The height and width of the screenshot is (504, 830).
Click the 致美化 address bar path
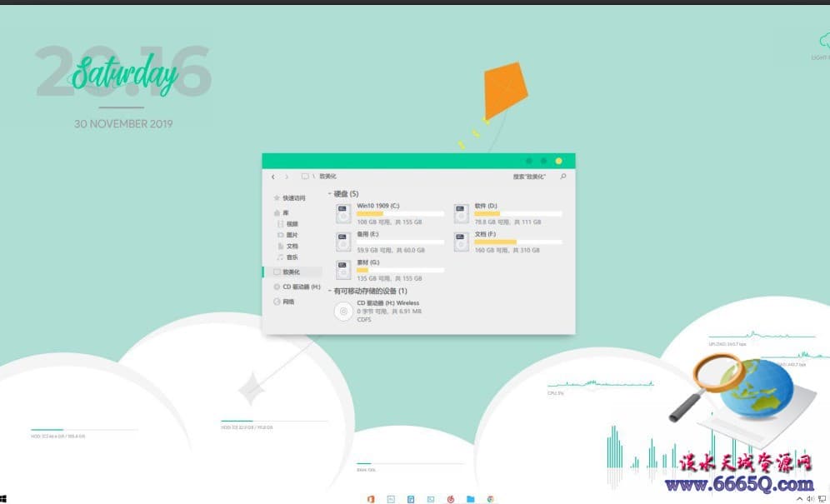[327, 177]
